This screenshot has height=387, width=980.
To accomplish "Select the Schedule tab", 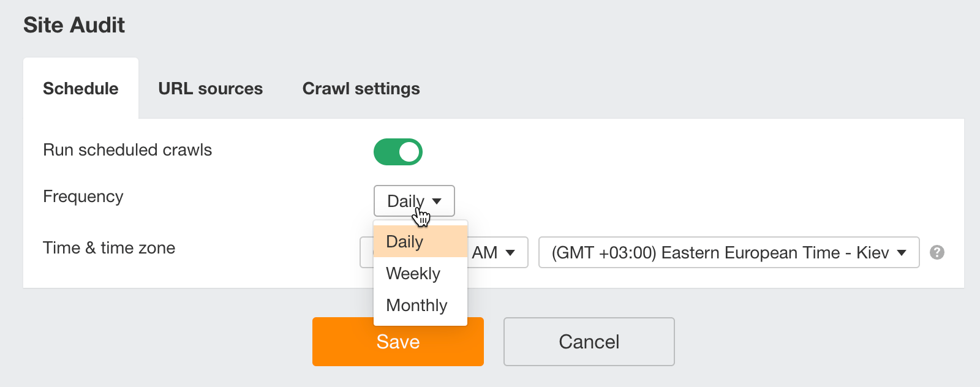I will [x=80, y=89].
